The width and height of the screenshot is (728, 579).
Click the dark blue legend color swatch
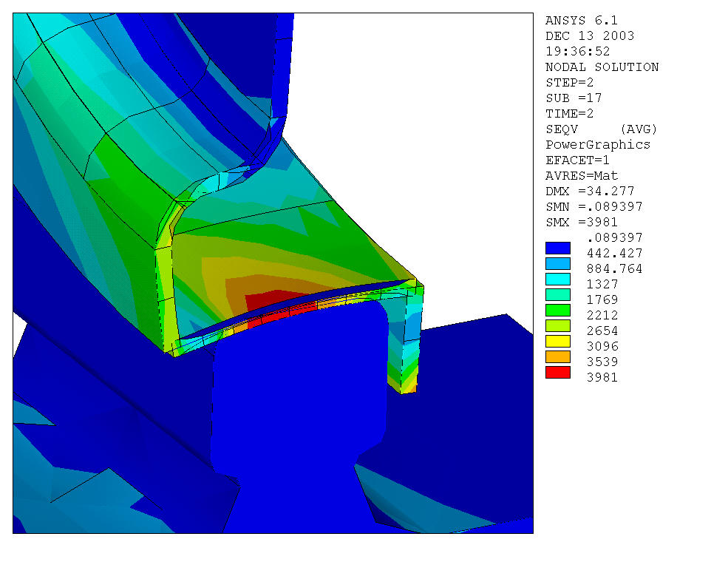(557, 248)
